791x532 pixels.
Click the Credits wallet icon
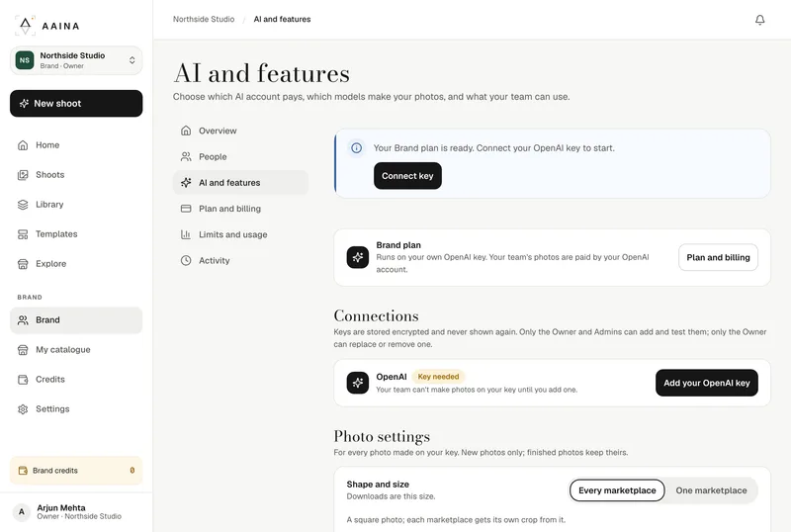(23, 380)
